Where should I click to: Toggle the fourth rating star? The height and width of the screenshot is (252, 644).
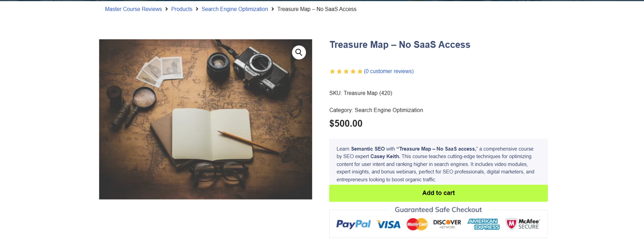pos(353,71)
